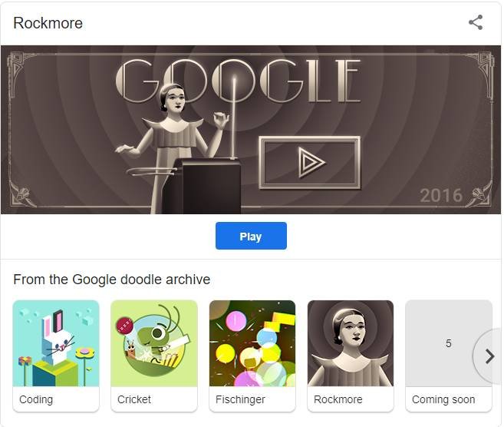Viewport: 504px width, 427px height.
Task: Click the Rockmore heading title
Action: [48, 23]
